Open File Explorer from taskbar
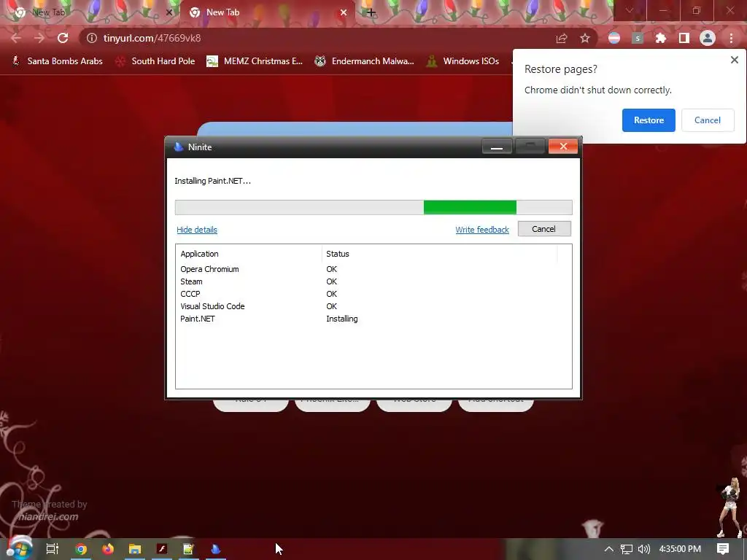This screenshot has width=747, height=560. click(135, 549)
